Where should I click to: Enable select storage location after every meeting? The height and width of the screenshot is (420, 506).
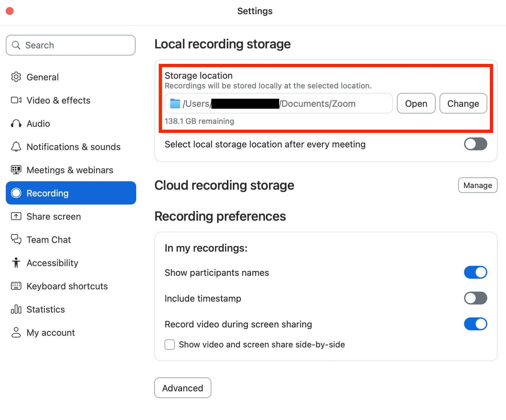coord(475,144)
